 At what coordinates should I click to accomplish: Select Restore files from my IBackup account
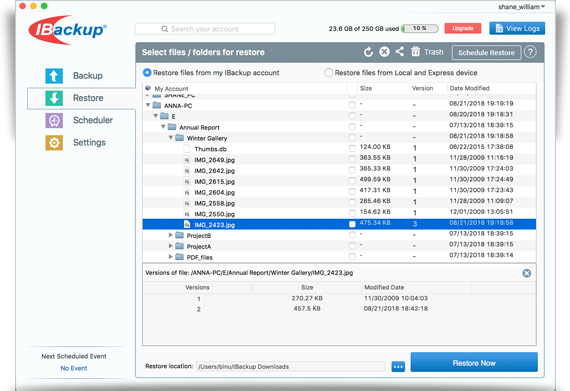click(x=147, y=73)
